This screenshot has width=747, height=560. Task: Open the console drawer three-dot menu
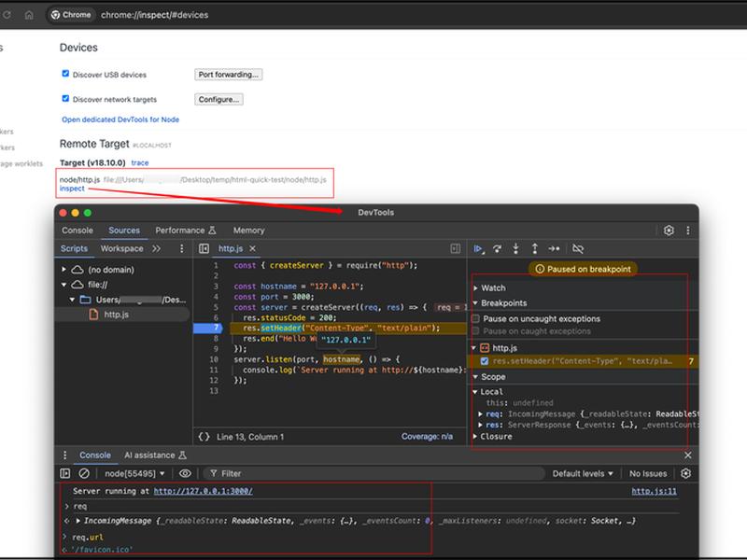(x=65, y=455)
